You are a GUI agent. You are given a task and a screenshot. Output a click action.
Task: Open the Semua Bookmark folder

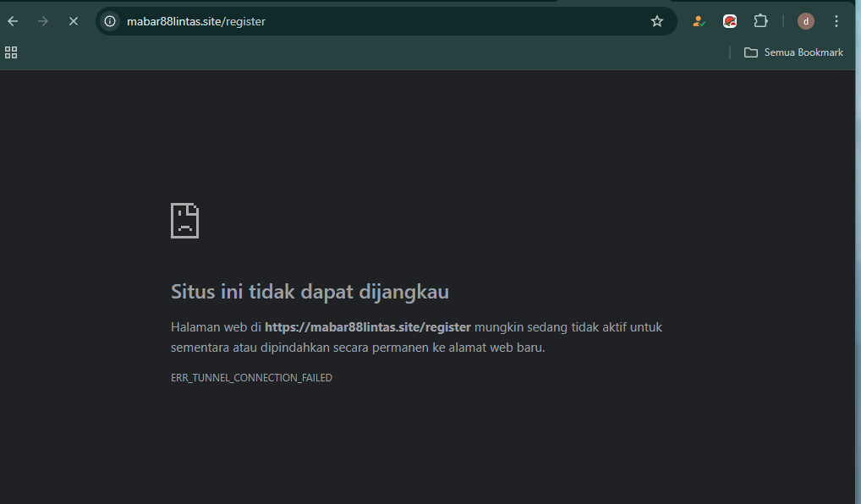[x=793, y=52]
